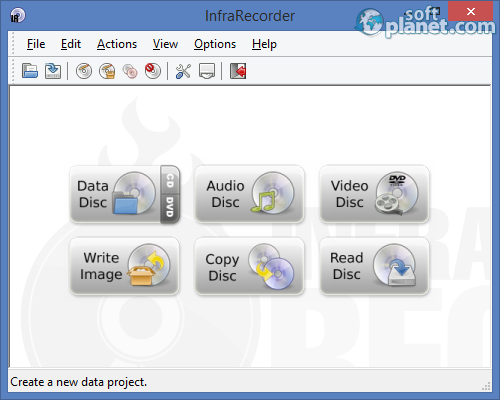Open the Options menu
The image size is (500, 400).
tap(215, 44)
